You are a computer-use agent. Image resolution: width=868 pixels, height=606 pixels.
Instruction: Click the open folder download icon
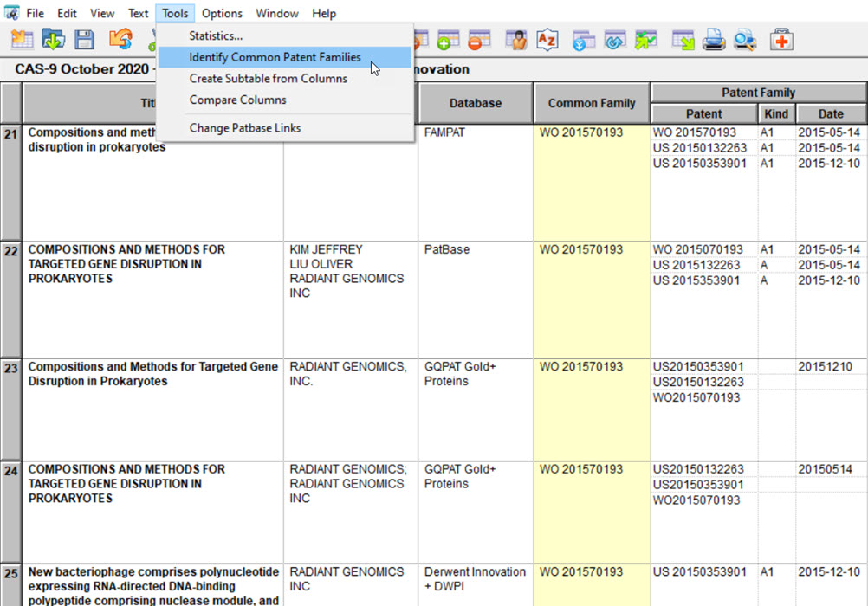(x=54, y=40)
